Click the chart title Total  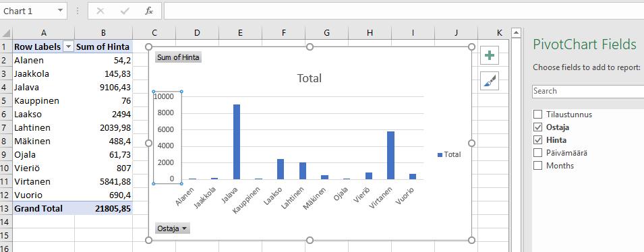tap(310, 78)
